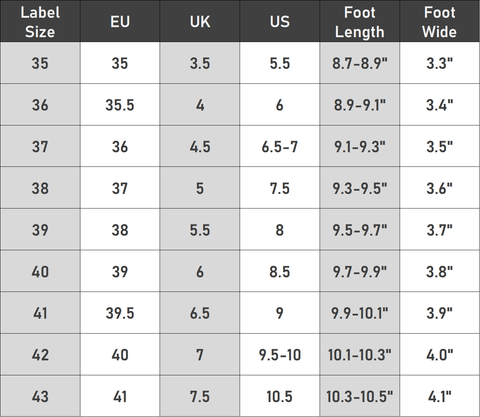480x417 pixels.
Task: Click foot length 9.3-9.5" cell
Action: click(x=360, y=188)
